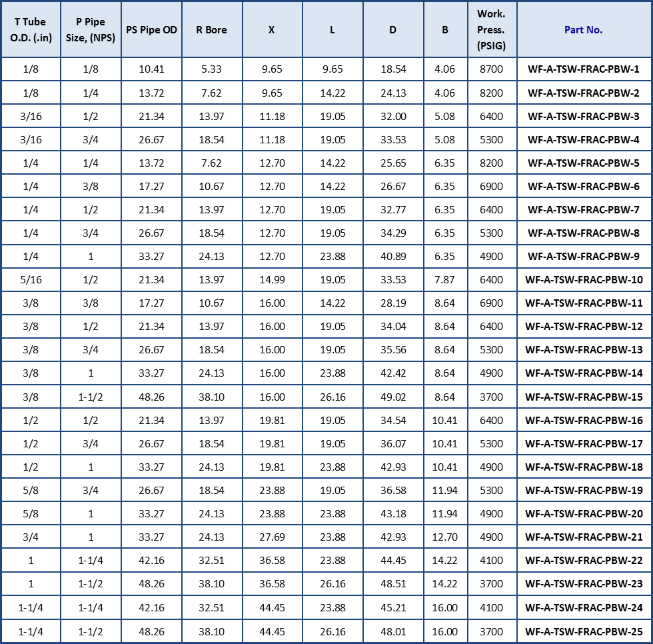653x644 pixels.
Task: Click last row cell under Work. Press.
Action: point(492,630)
